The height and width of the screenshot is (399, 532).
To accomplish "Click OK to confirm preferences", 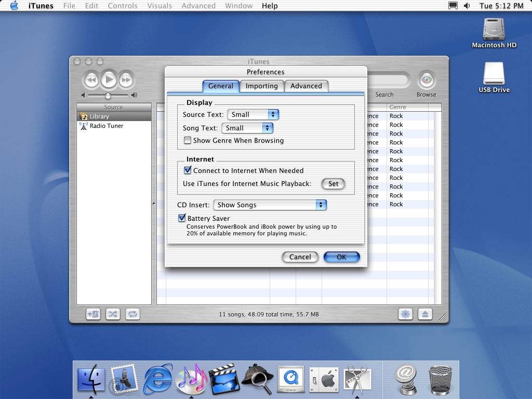I will tap(342, 257).
